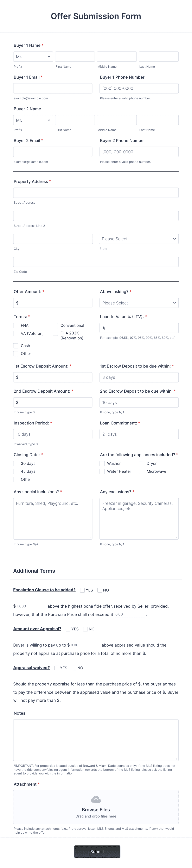Image resolution: width=192 pixels, height=868 pixels.
Task: Enable the VA (Veteran) checkbox
Action: click(x=15, y=333)
